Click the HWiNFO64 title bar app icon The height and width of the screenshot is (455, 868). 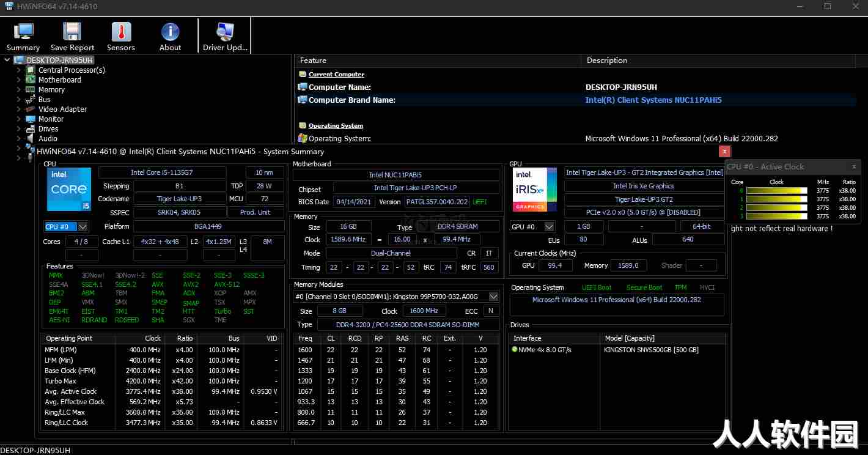[9, 7]
